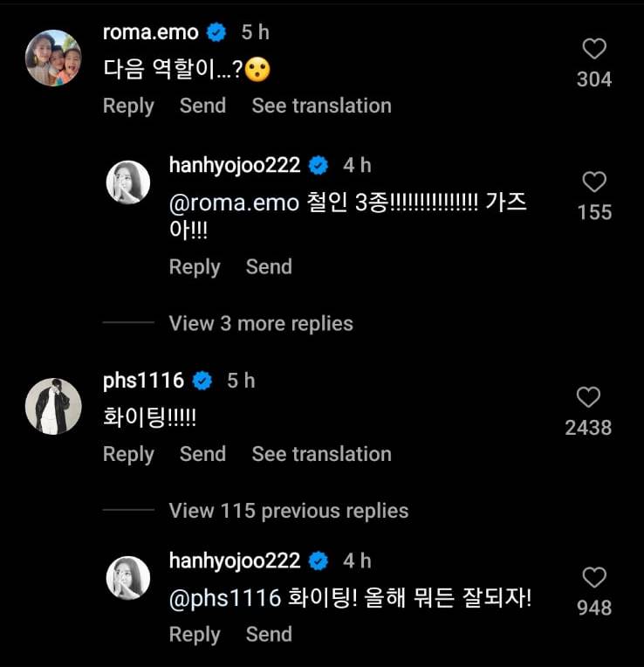Tap the heart on phs1116's comment
This screenshot has height=667, width=644.
[x=588, y=397]
